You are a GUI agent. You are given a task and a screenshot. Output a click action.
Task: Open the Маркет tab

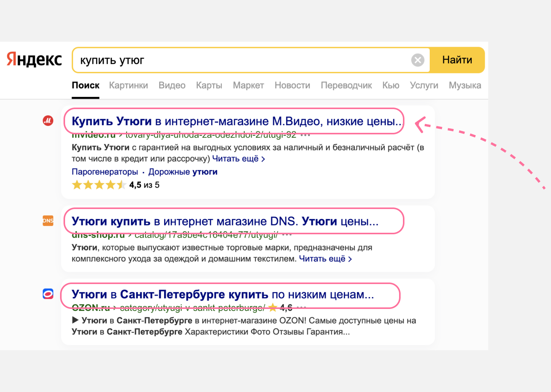(x=248, y=85)
